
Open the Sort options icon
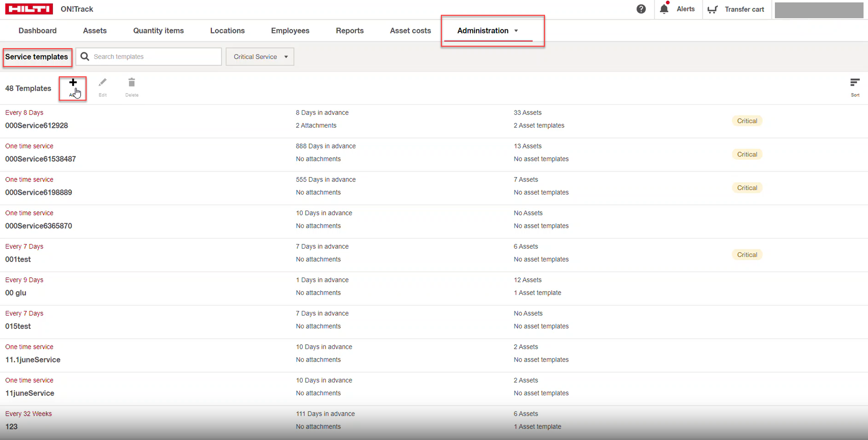tap(855, 83)
